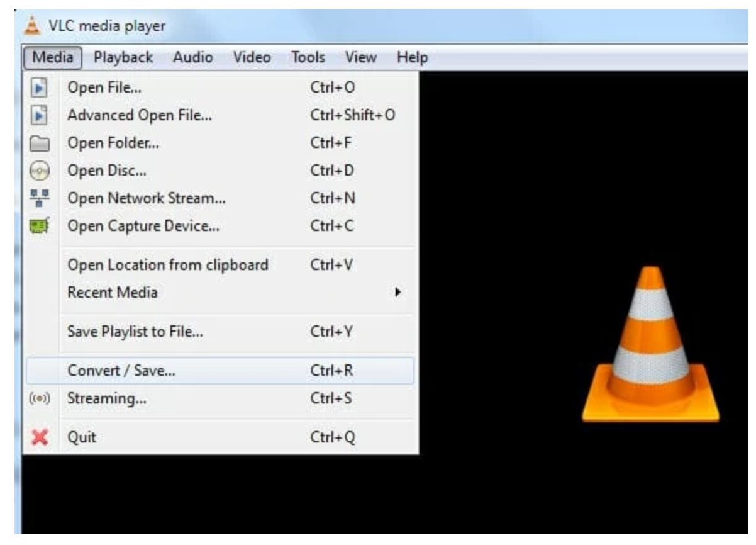The height and width of the screenshot is (545, 756).
Task: Click the Open Disc icon
Action: tap(40, 171)
